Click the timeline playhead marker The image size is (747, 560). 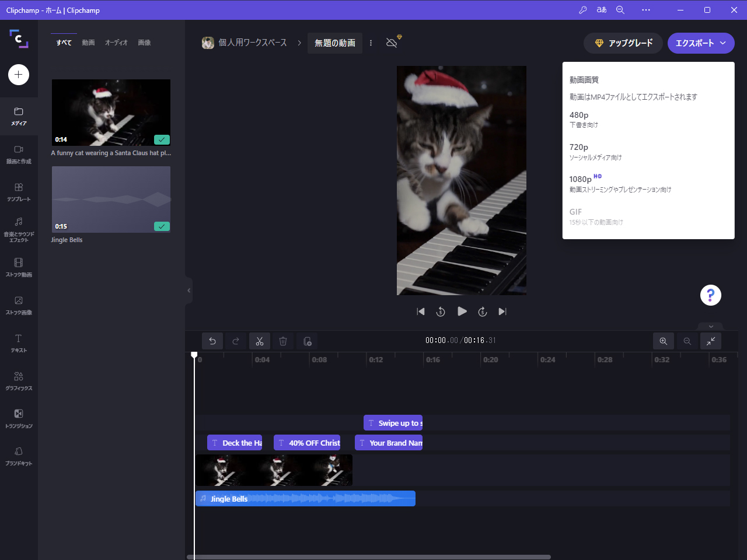(x=194, y=355)
